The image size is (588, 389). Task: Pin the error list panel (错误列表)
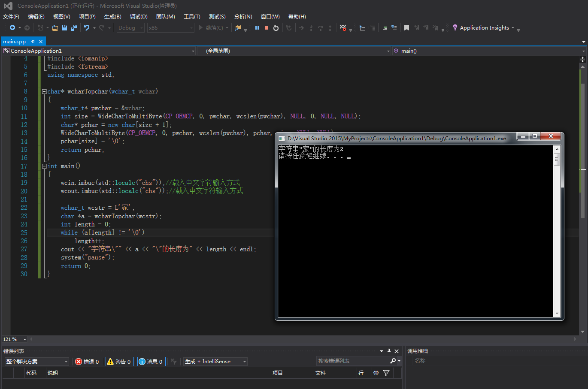pyautogui.click(x=389, y=351)
